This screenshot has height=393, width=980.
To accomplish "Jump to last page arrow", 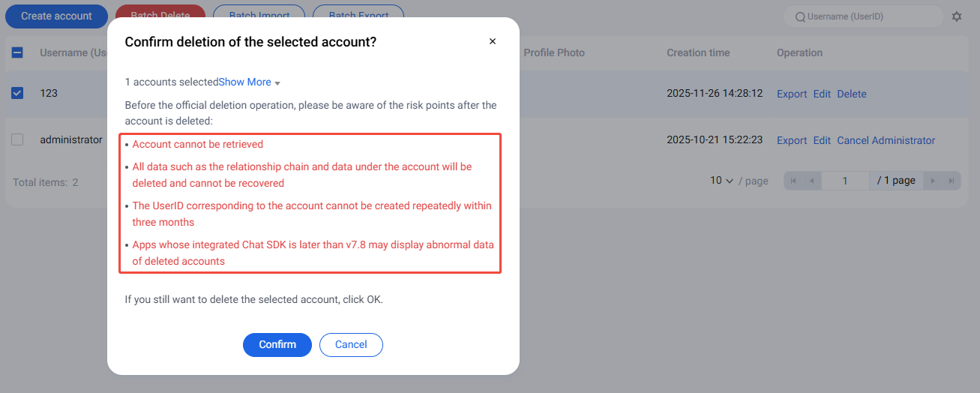I will [951, 181].
